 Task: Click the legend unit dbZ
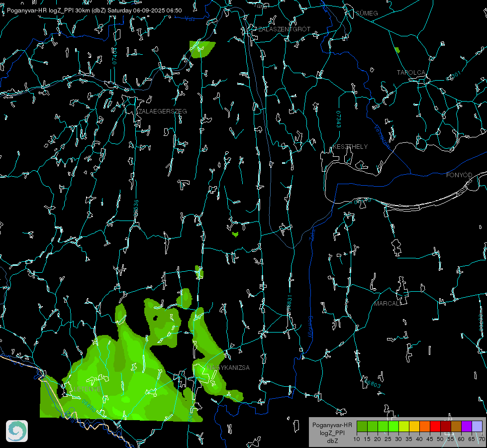(332, 441)
